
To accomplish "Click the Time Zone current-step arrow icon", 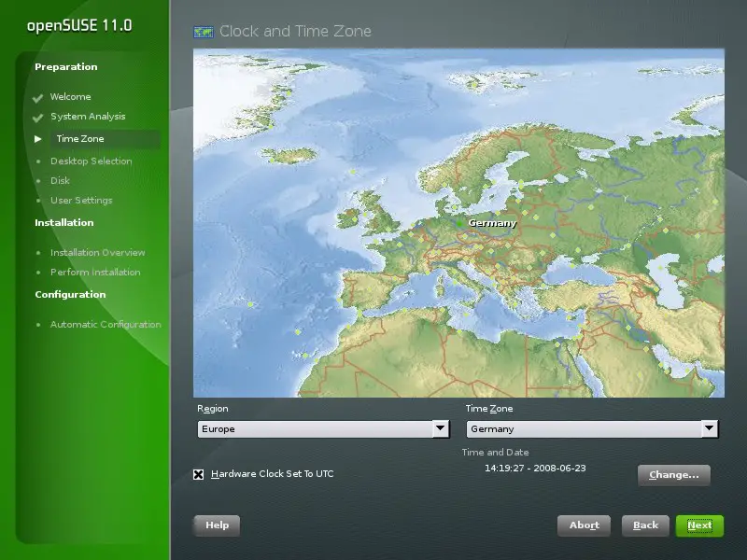I will [x=38, y=139].
